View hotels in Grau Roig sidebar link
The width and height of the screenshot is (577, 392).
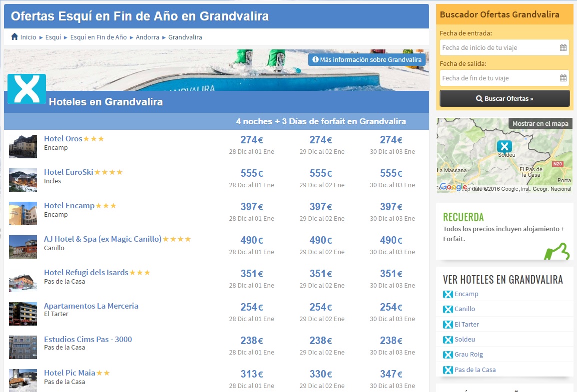pos(469,355)
